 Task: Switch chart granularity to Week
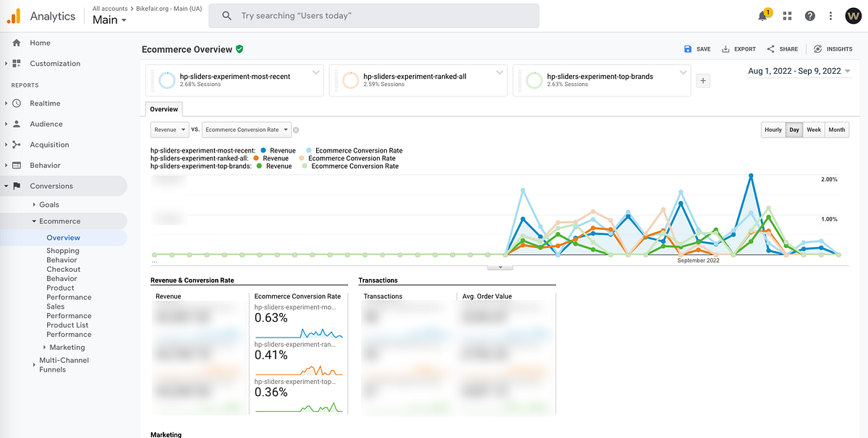(x=814, y=129)
